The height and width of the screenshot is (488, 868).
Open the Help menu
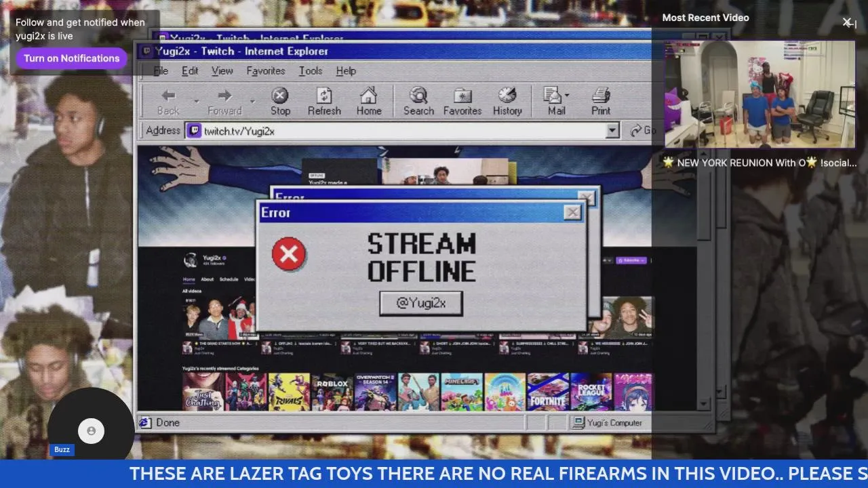[346, 70]
